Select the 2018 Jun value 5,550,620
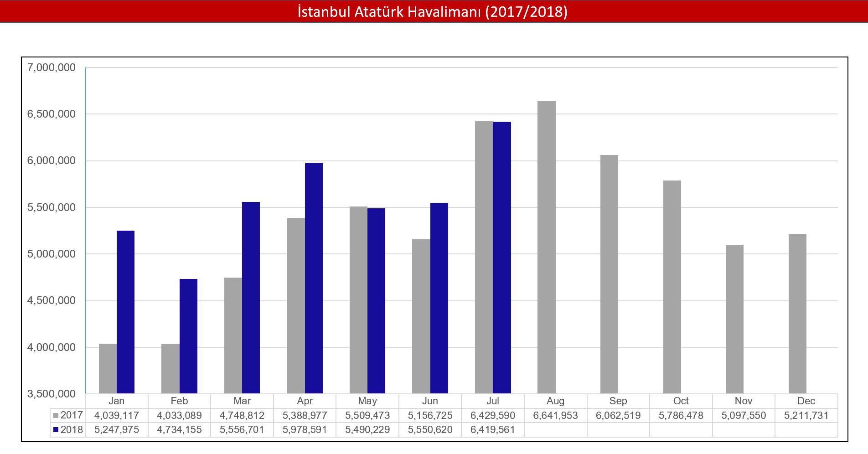Screen dimensions: 868x454 click(x=430, y=430)
